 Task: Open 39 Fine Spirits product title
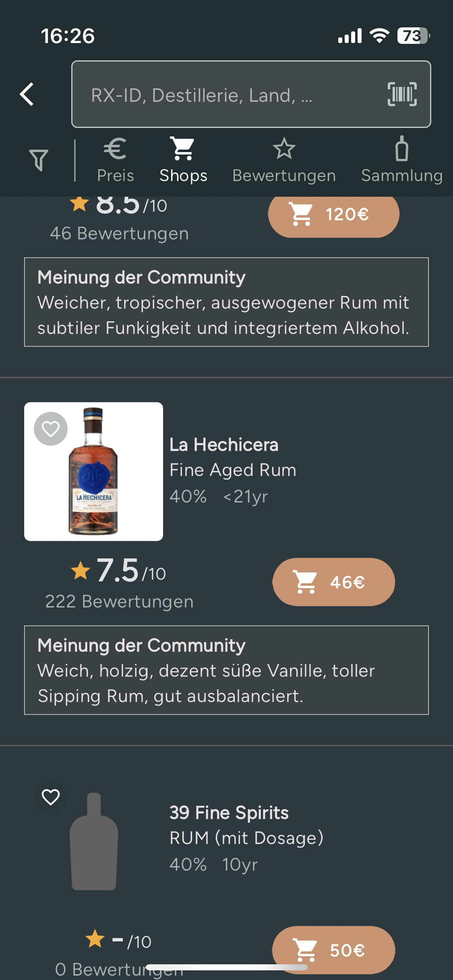229,813
